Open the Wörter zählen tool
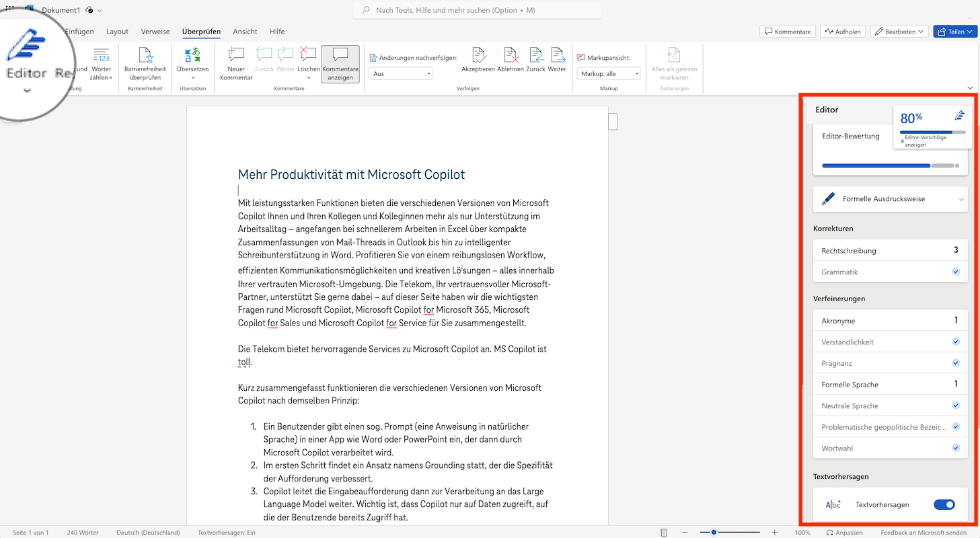Viewport: 980px width, 538px height. coord(101,65)
